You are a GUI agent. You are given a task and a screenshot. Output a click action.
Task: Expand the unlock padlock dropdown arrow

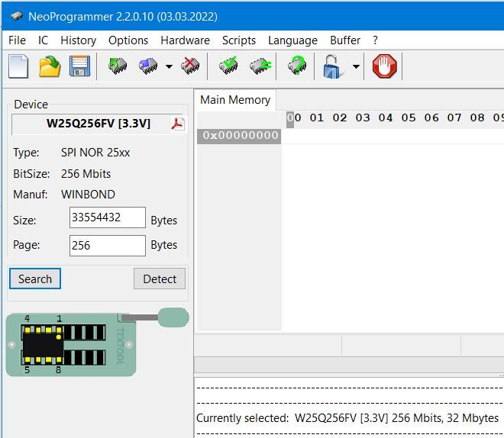tap(356, 66)
